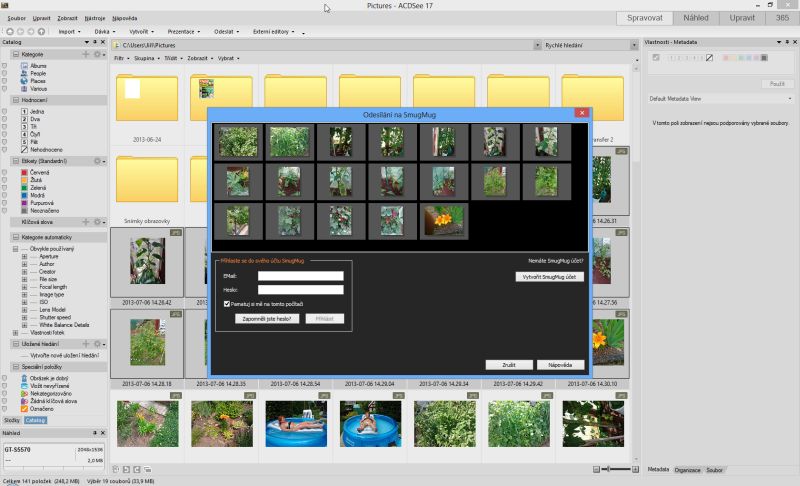Expand the Vlastnosti fotek tree node
Screen dimensions: 800x486
coord(15,332)
